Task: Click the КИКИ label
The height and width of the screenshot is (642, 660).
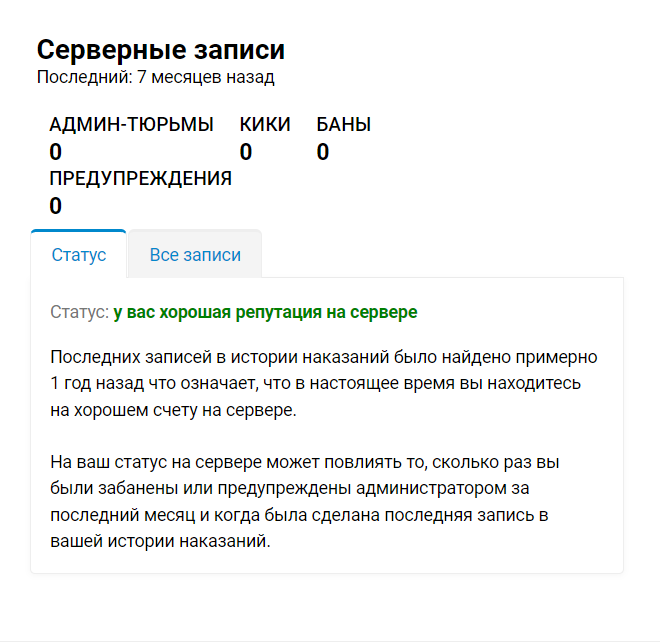Action: tap(265, 125)
